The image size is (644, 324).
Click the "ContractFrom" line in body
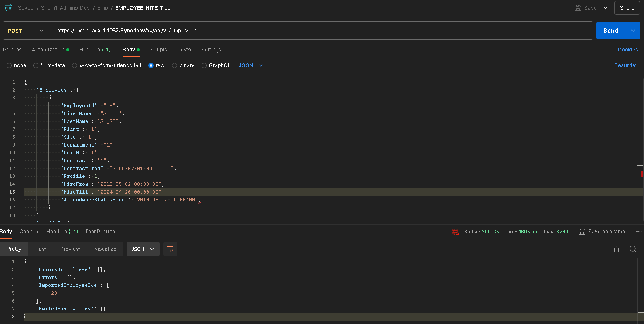(x=118, y=168)
